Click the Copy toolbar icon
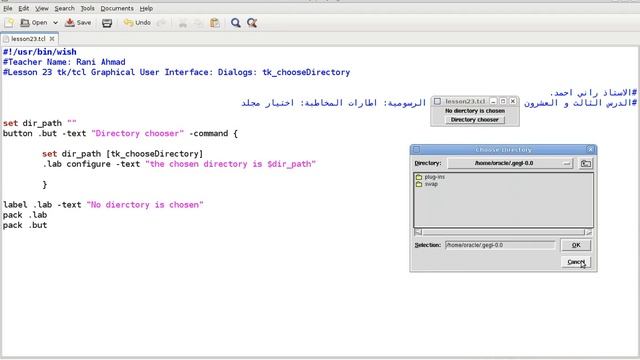The image size is (640, 360). [x=198, y=23]
